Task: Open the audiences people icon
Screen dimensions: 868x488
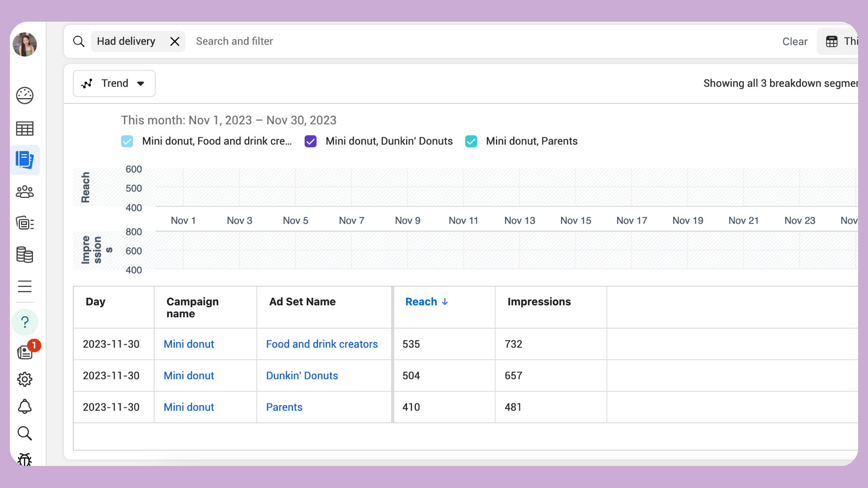Action: [x=25, y=192]
